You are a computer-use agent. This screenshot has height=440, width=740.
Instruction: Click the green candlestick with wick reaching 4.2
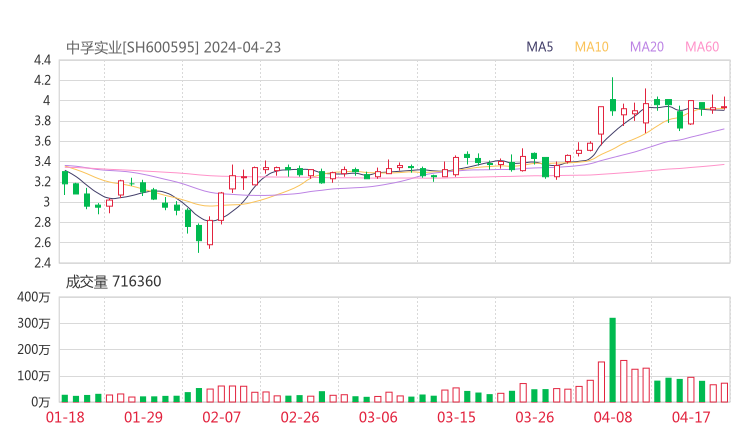[613, 96]
